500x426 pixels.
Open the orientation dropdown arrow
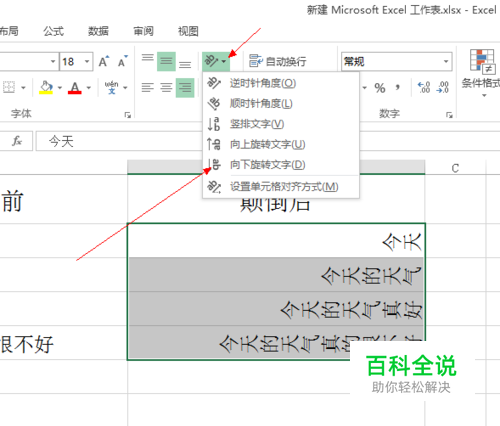click(x=224, y=62)
